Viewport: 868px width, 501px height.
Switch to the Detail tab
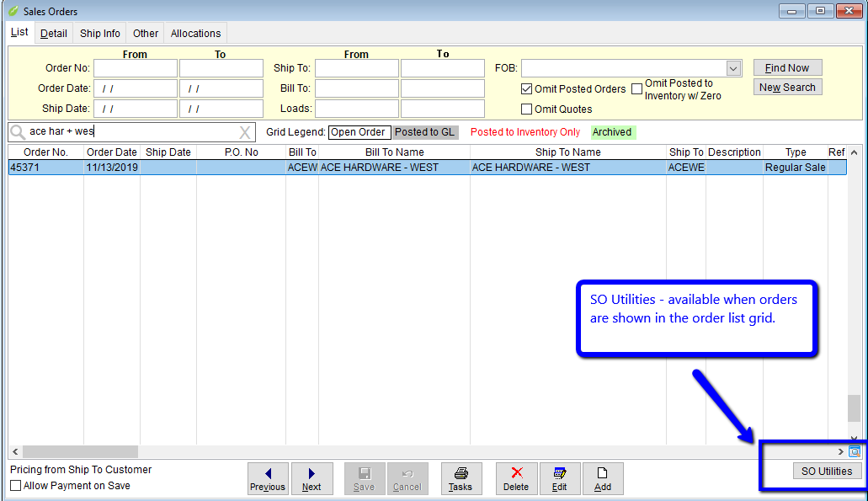(54, 34)
